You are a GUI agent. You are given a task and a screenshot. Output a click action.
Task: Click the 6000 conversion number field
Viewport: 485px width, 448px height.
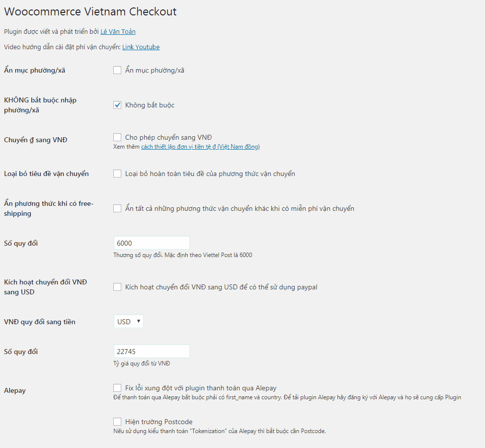tap(152, 243)
